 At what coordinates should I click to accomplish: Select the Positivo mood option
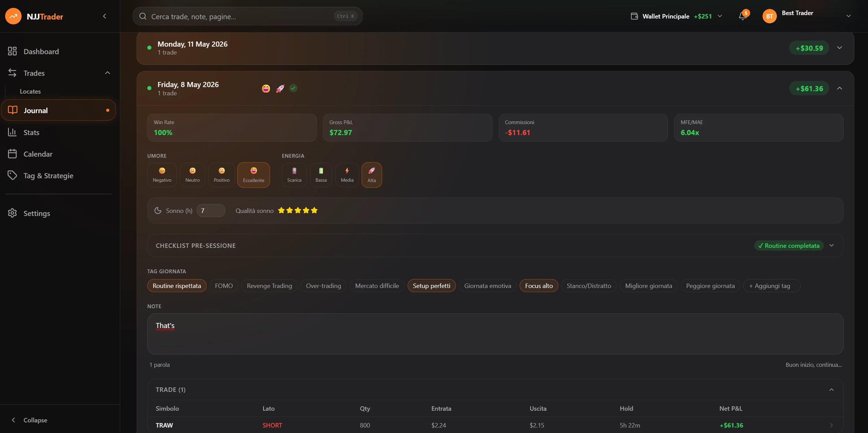point(222,175)
